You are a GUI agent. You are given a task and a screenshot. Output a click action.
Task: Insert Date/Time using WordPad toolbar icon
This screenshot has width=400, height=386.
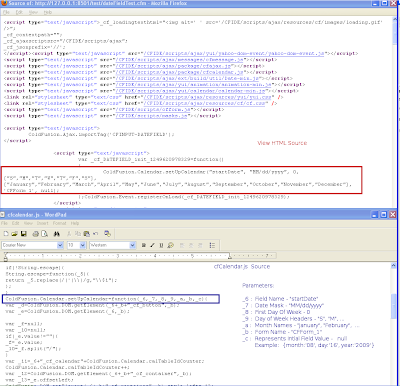point(107,234)
